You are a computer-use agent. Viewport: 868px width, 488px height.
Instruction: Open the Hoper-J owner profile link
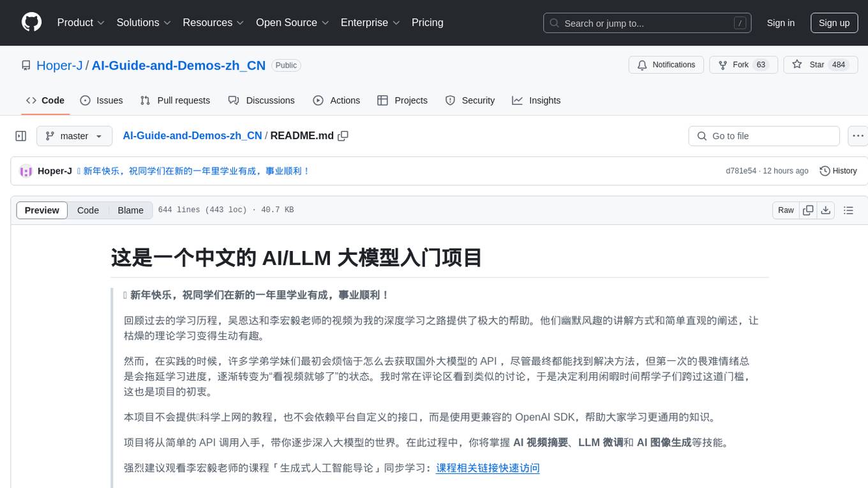point(59,65)
